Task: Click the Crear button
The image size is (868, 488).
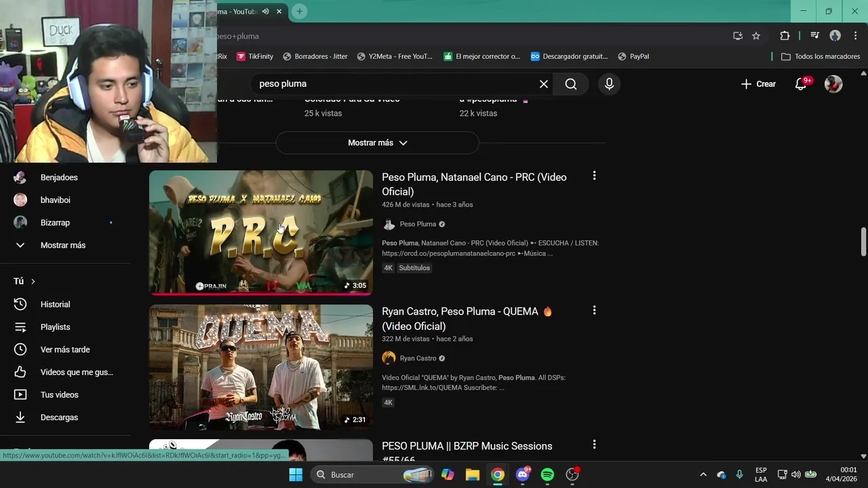Action: tap(758, 84)
